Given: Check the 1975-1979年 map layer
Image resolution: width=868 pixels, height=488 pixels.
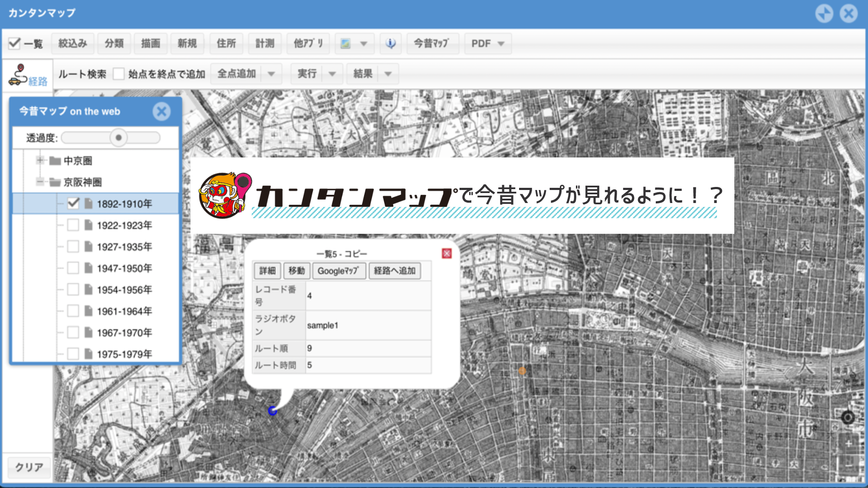Looking at the screenshot, I should [x=73, y=354].
